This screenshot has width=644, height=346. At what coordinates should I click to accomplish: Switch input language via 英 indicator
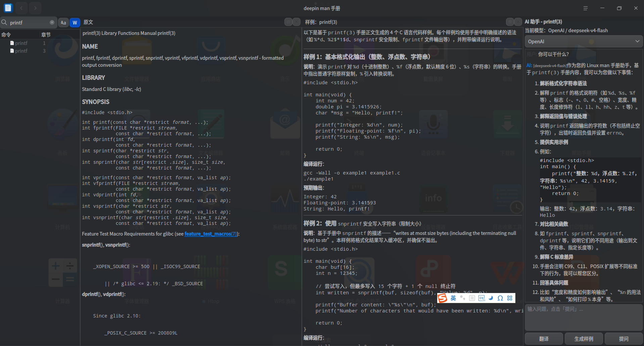pos(453,298)
